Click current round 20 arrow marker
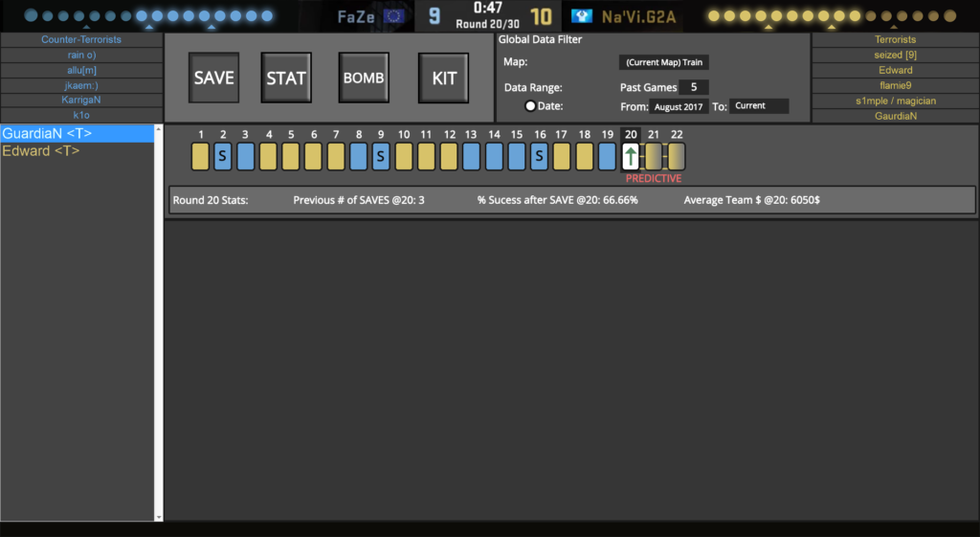Viewport: 980px width, 537px height. click(631, 156)
